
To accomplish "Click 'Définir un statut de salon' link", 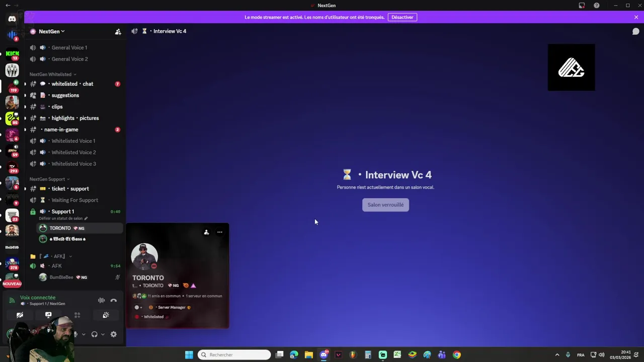I will click(63, 219).
